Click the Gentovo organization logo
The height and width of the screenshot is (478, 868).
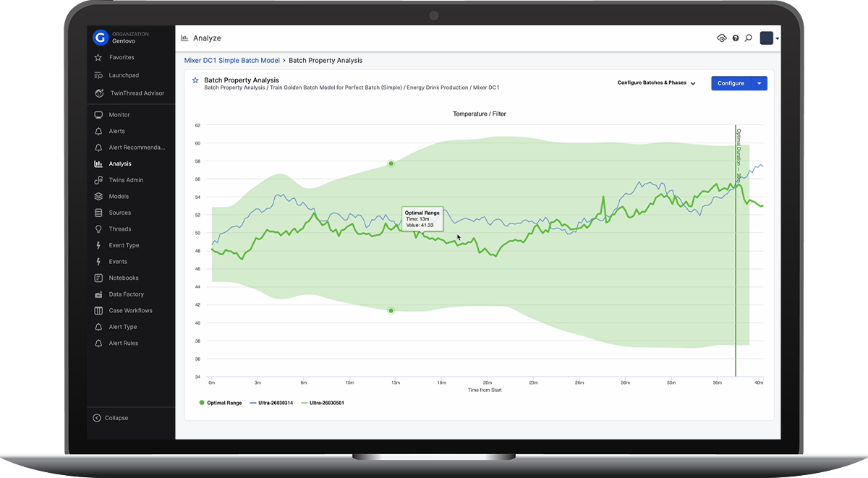click(x=101, y=38)
